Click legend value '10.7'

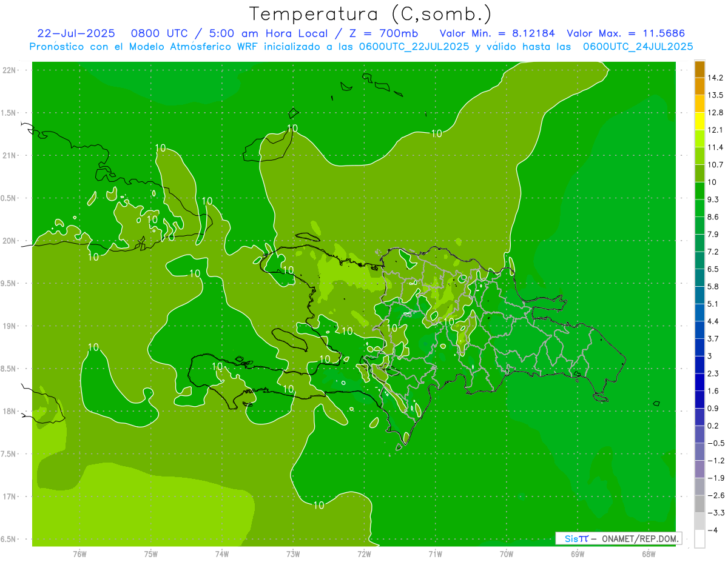click(716, 165)
